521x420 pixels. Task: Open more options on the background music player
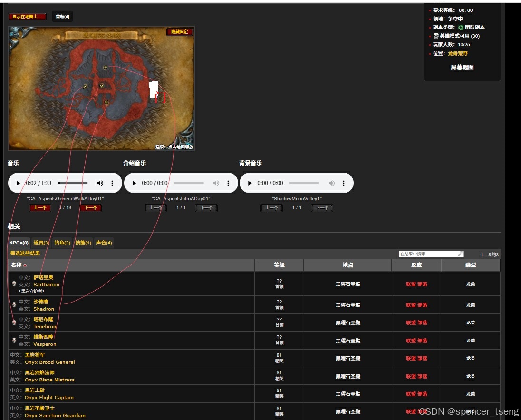tap(344, 183)
